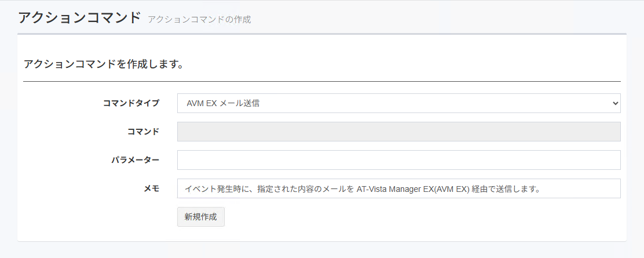Click the パラメーター label
The image size is (644, 258).
click(135, 160)
